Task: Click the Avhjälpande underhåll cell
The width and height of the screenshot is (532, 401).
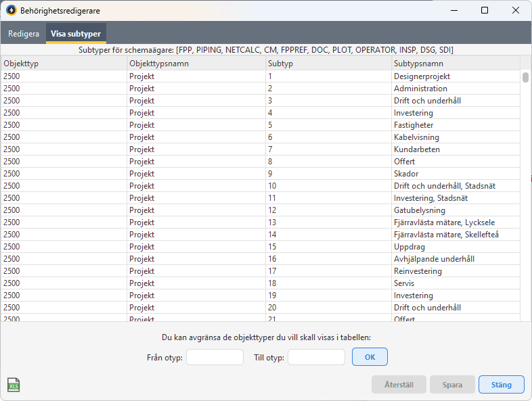Action: pos(434,259)
